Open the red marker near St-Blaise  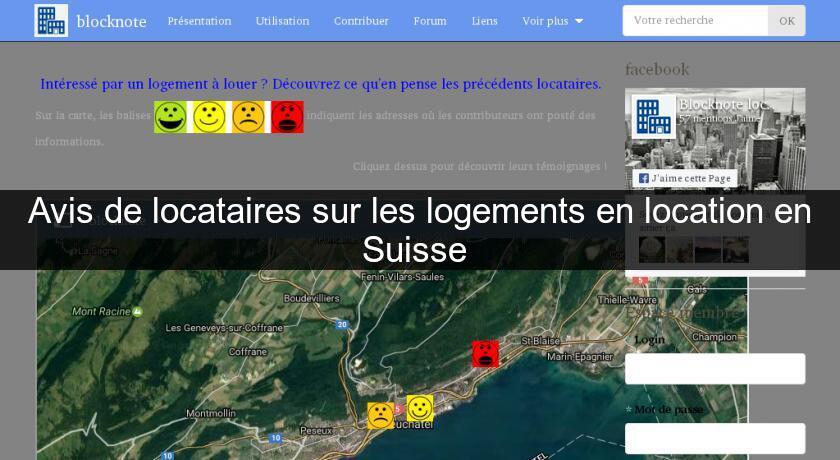[485, 354]
